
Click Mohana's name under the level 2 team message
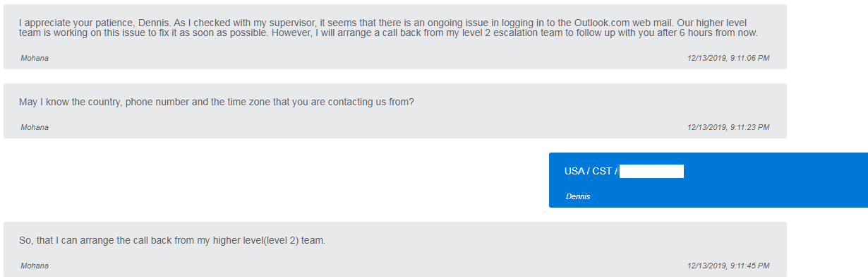point(35,266)
